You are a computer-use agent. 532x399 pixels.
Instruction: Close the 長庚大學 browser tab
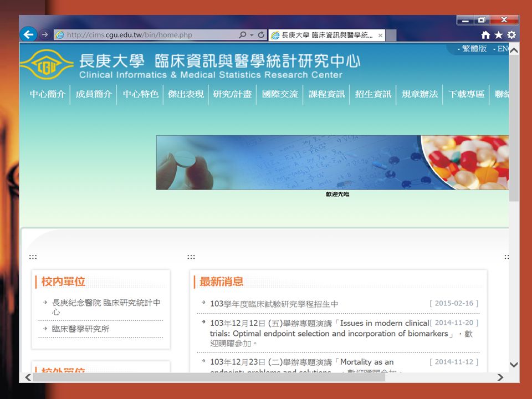(380, 35)
